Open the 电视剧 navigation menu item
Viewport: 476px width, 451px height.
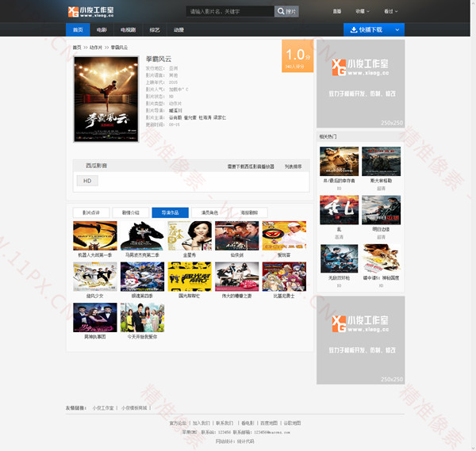128,30
